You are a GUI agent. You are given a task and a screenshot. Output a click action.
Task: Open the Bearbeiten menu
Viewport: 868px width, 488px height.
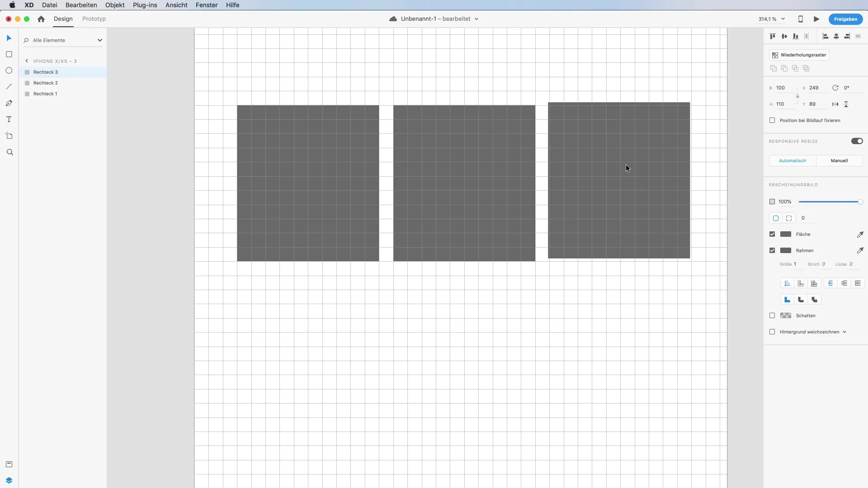(81, 5)
